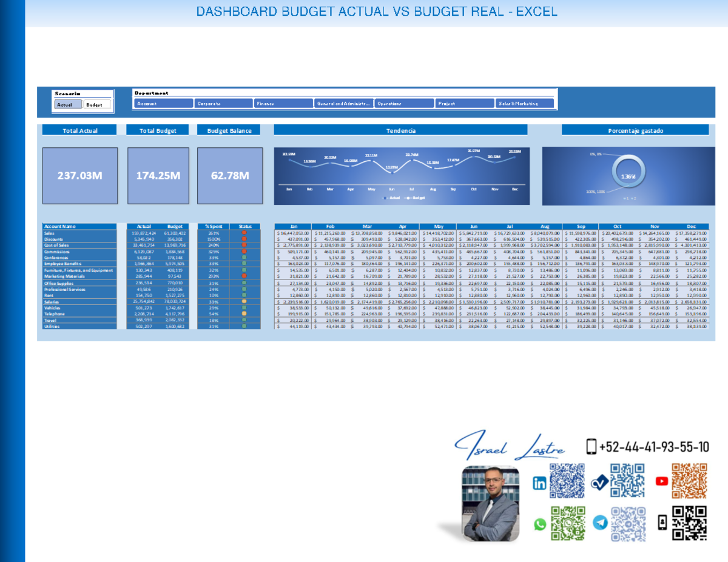The image size is (728, 562).
Task: Click the phone number +52-44-41-93-55-10
Action: pos(654,447)
